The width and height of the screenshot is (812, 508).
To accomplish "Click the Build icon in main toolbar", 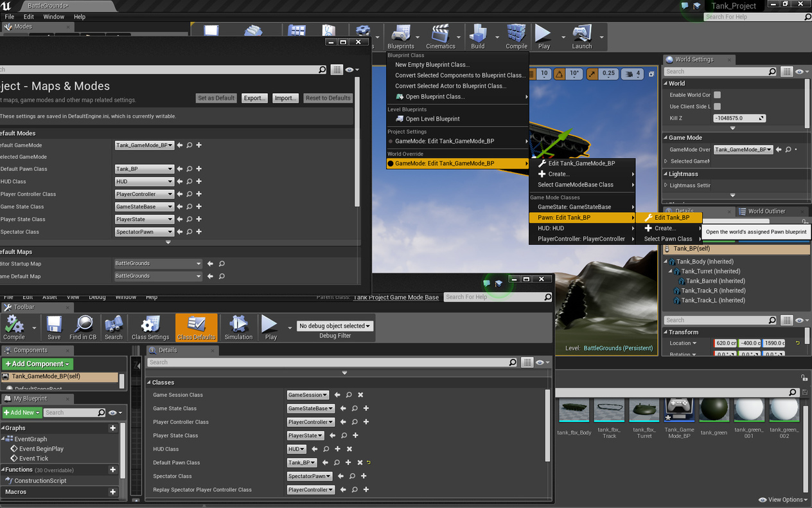I will click(478, 37).
